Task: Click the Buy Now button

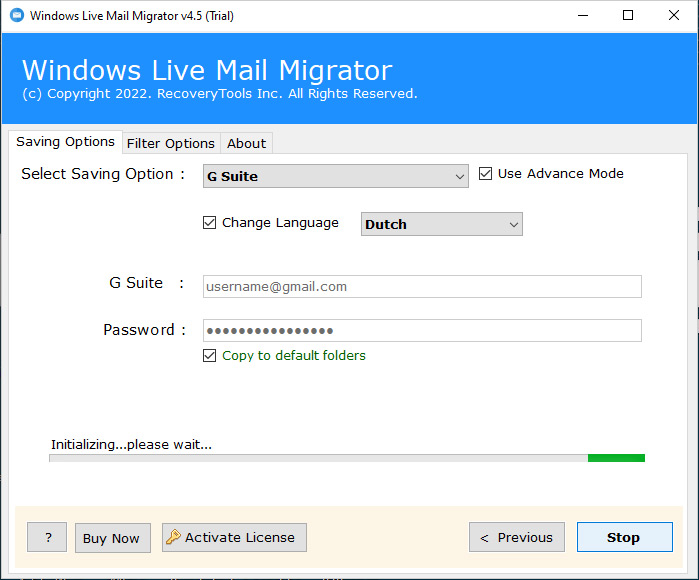Action: click(113, 538)
